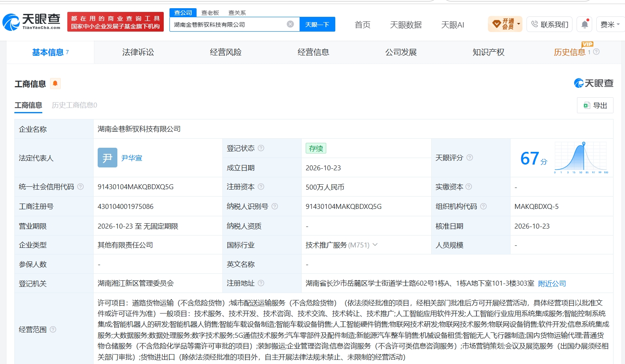Screen dimensions: 625x364
Task: Click the orange alert bell beside 工商信息 heading
Action: 55,84
